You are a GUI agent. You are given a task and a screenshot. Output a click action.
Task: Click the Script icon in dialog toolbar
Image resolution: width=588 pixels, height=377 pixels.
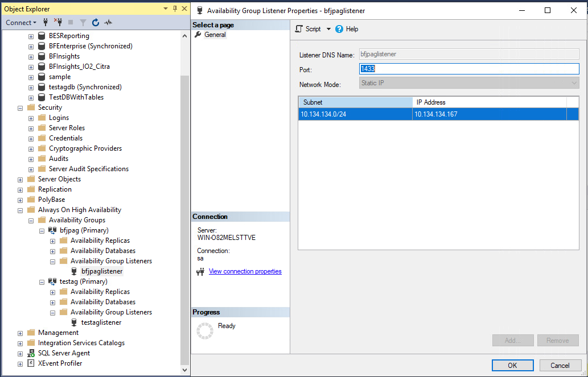298,29
